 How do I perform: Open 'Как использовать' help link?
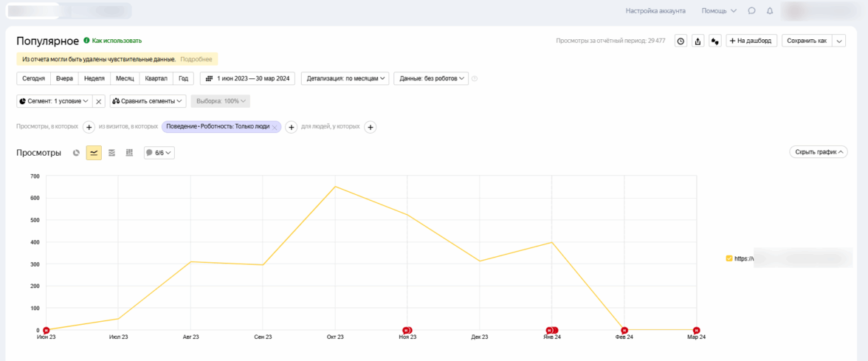[x=116, y=41]
